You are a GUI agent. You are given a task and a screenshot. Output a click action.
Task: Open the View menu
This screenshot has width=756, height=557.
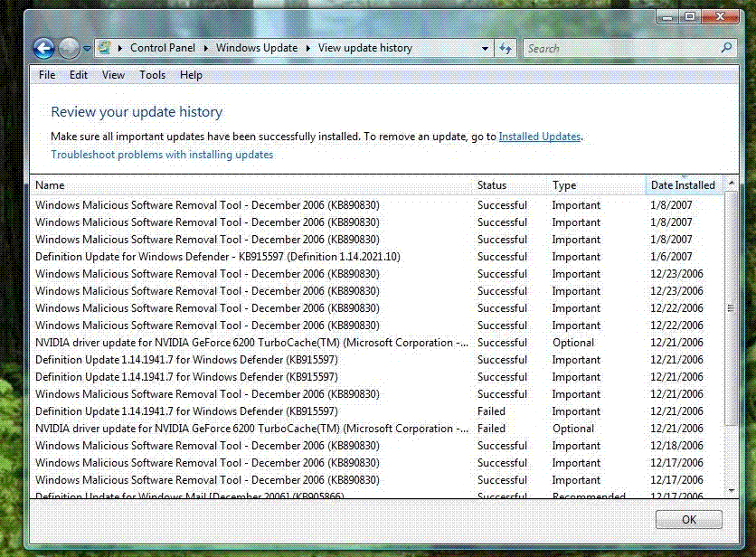tap(113, 75)
